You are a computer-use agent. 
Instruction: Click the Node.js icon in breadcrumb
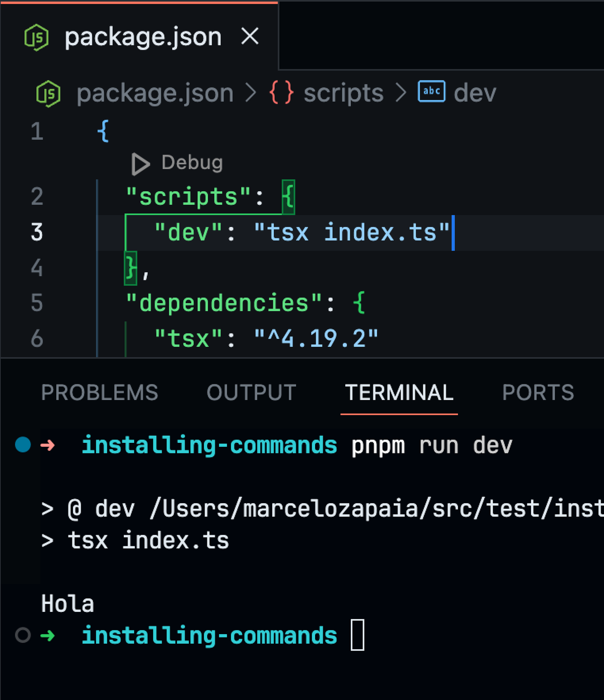48,94
